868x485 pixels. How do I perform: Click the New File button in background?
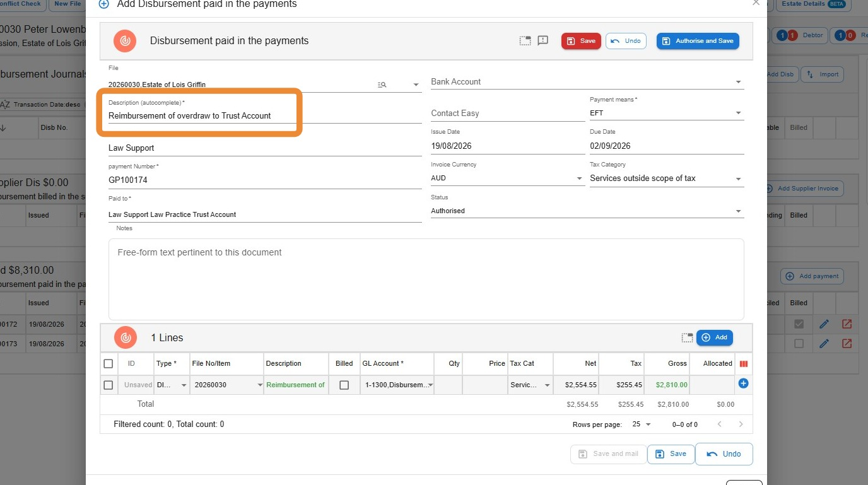coord(67,3)
